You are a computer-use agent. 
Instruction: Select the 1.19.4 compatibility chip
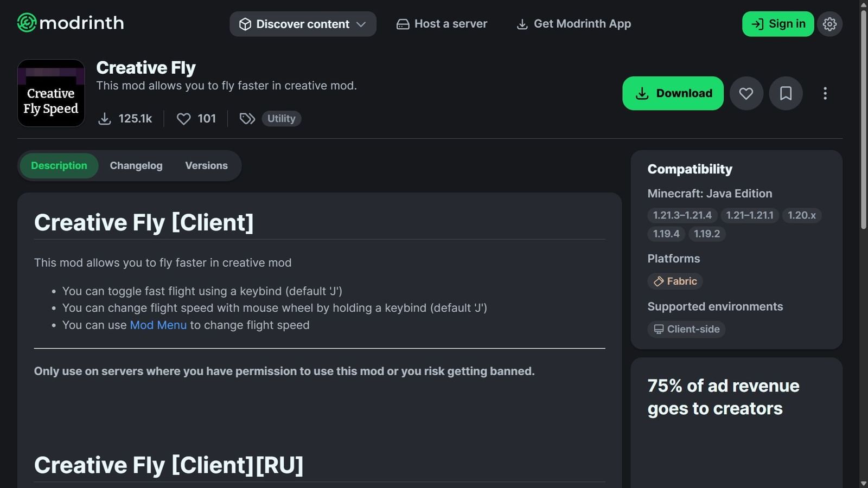[x=666, y=234]
